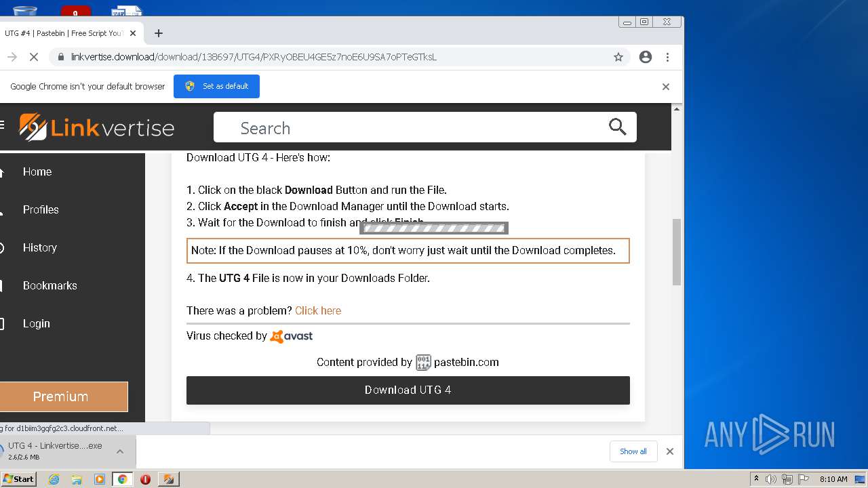Open the Chrome three-dot menu
The image size is (868, 488).
(667, 57)
